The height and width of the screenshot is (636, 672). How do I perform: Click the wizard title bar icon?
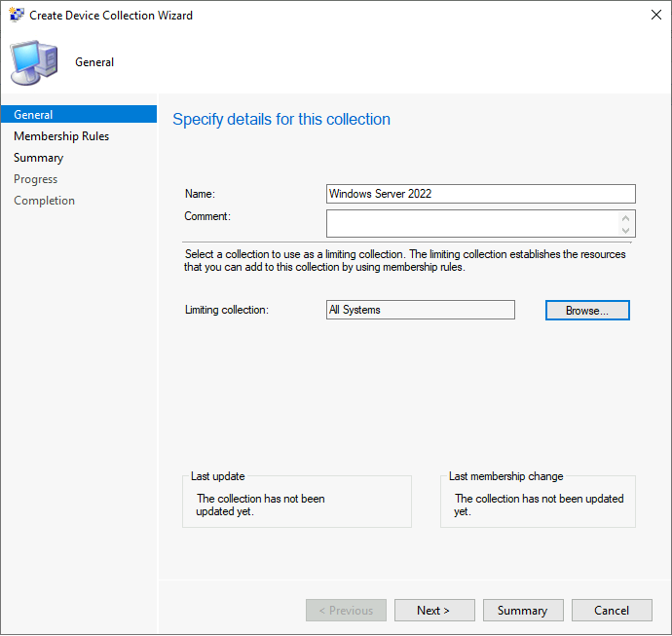coord(17,15)
